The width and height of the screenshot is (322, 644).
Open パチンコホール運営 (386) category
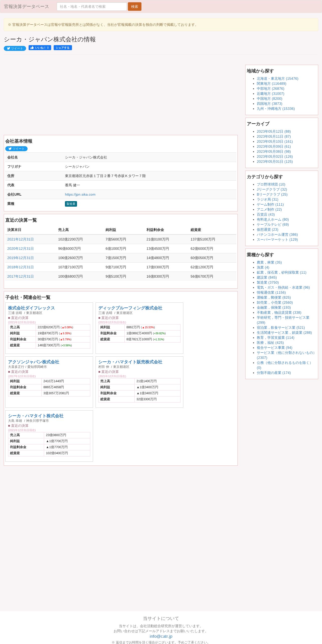277,234
